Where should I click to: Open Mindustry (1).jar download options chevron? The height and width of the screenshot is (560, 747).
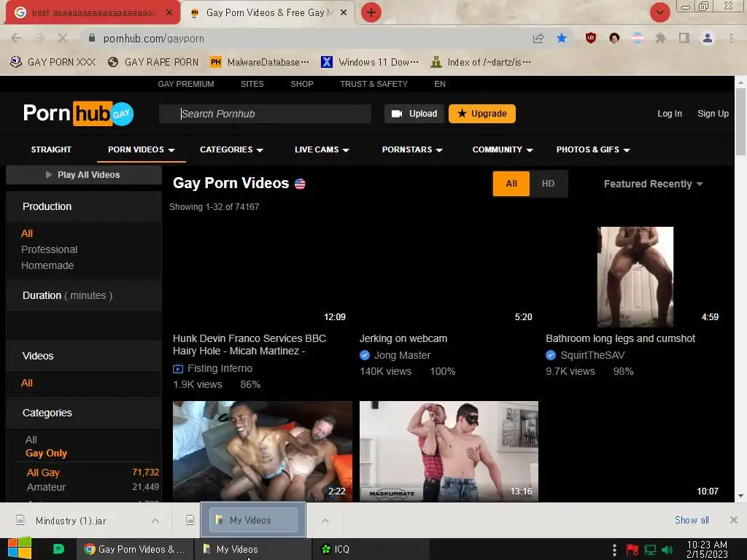(155, 521)
